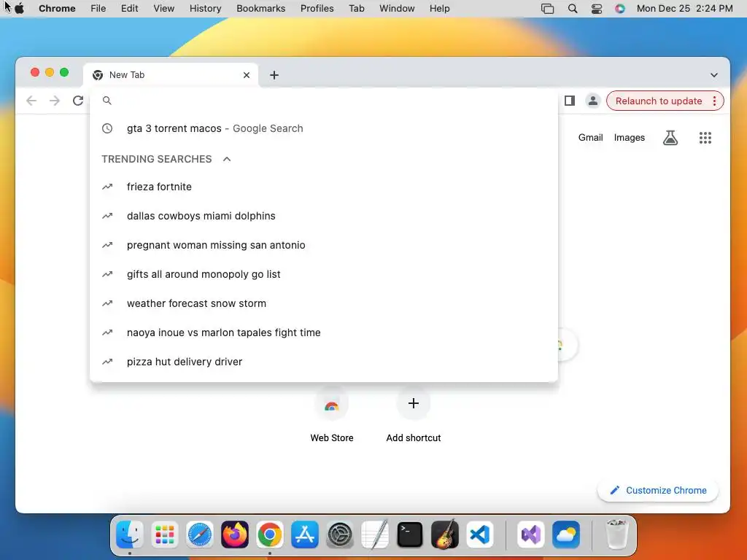
Task: Open the History menu
Action: pyautogui.click(x=205, y=9)
